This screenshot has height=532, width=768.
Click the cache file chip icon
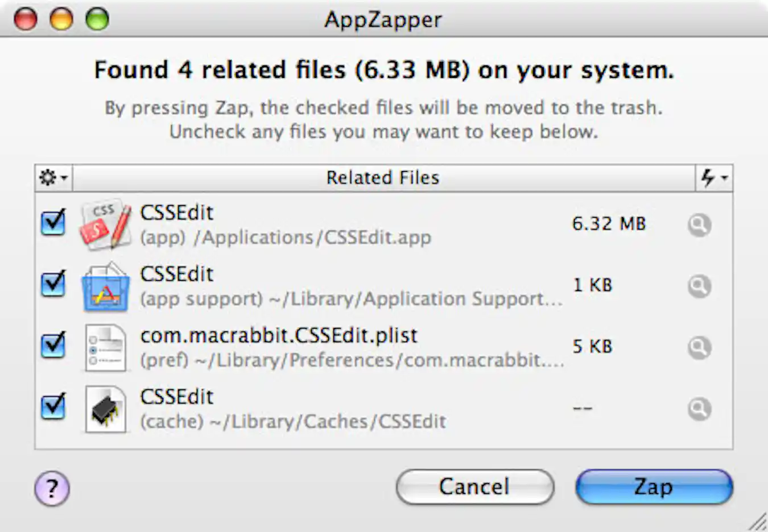[x=105, y=409]
